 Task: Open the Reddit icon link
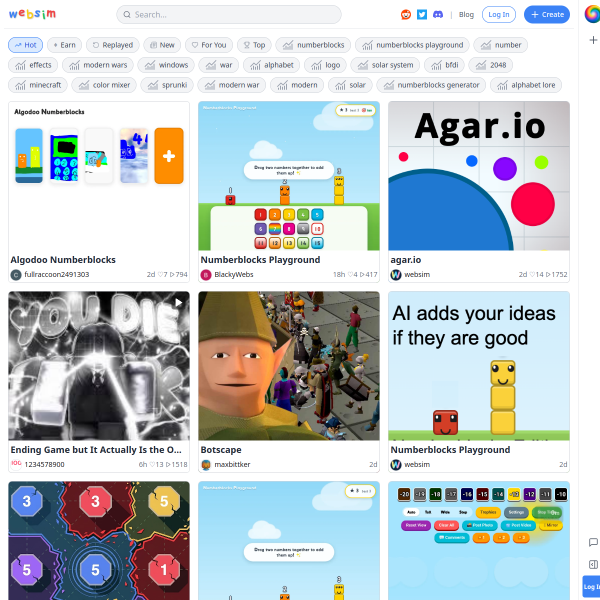[406, 15]
